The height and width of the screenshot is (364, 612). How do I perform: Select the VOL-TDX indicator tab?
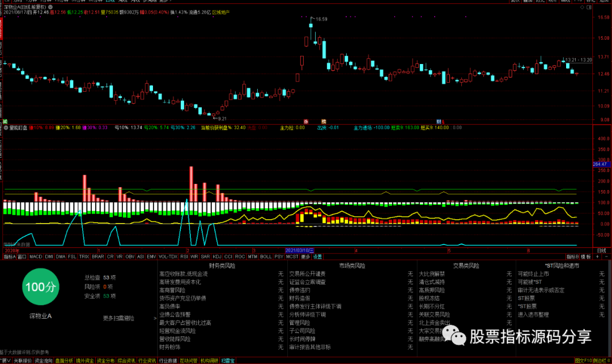[168, 257]
